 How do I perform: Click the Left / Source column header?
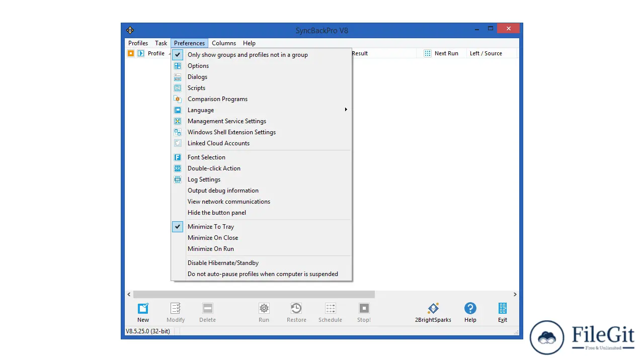pos(486,53)
